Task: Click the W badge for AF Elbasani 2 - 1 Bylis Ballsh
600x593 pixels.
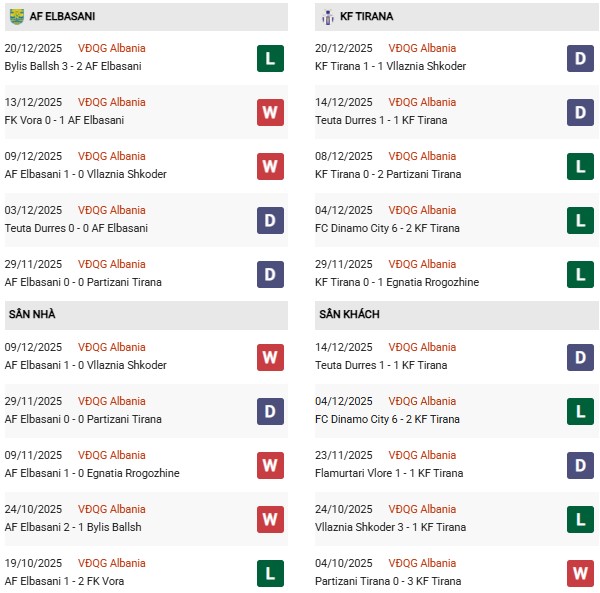Action: [x=269, y=519]
